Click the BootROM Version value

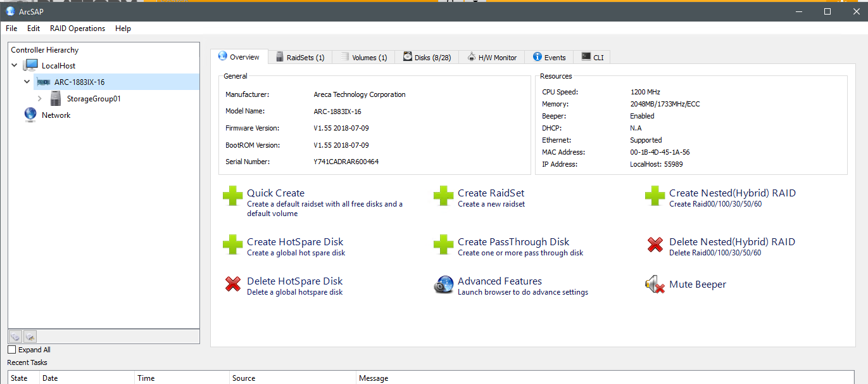[342, 145]
